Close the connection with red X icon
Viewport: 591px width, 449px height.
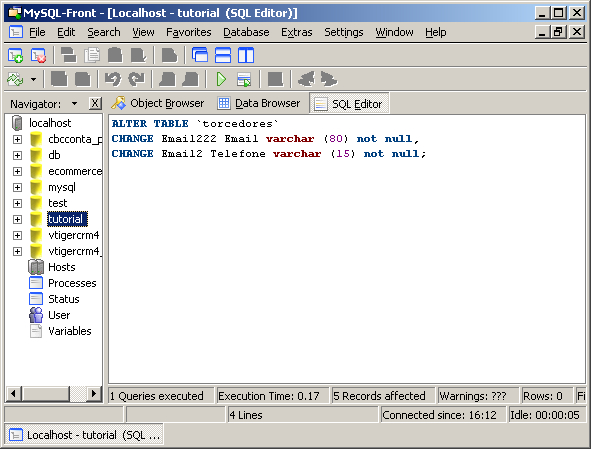[38, 55]
